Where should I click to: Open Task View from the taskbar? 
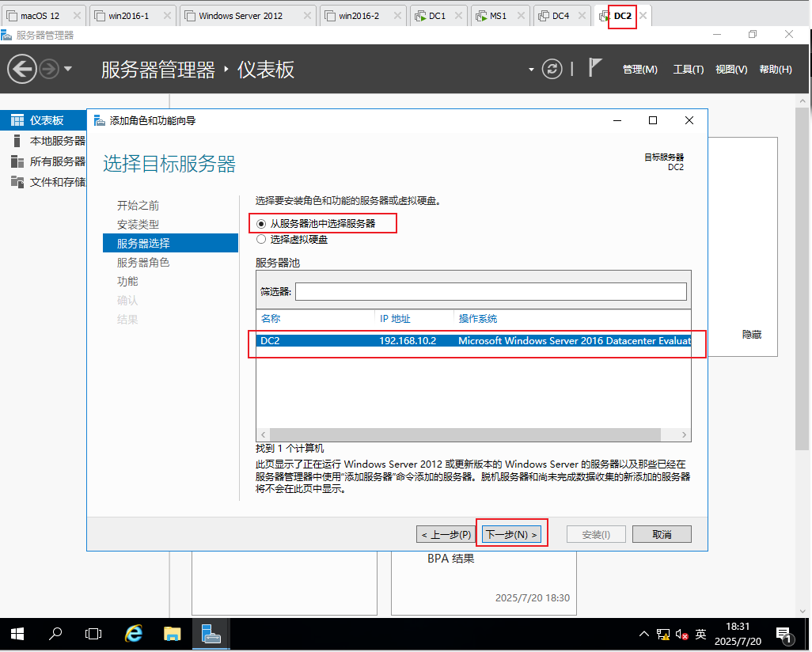coord(93,634)
